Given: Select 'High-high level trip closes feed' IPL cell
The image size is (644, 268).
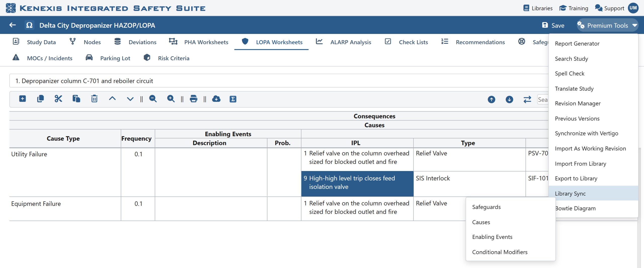Looking at the screenshot, I should point(357,184).
